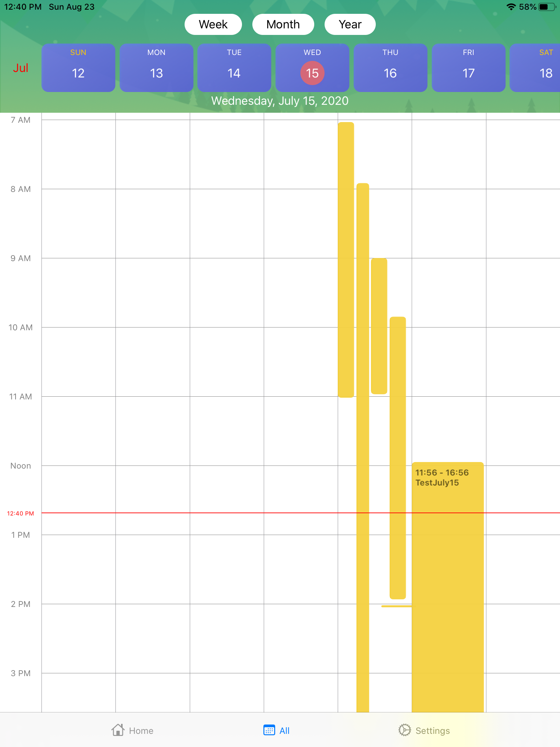Open the event starting at 9 AM
Image resolution: width=560 pixels, height=747 pixels.
click(x=379, y=325)
